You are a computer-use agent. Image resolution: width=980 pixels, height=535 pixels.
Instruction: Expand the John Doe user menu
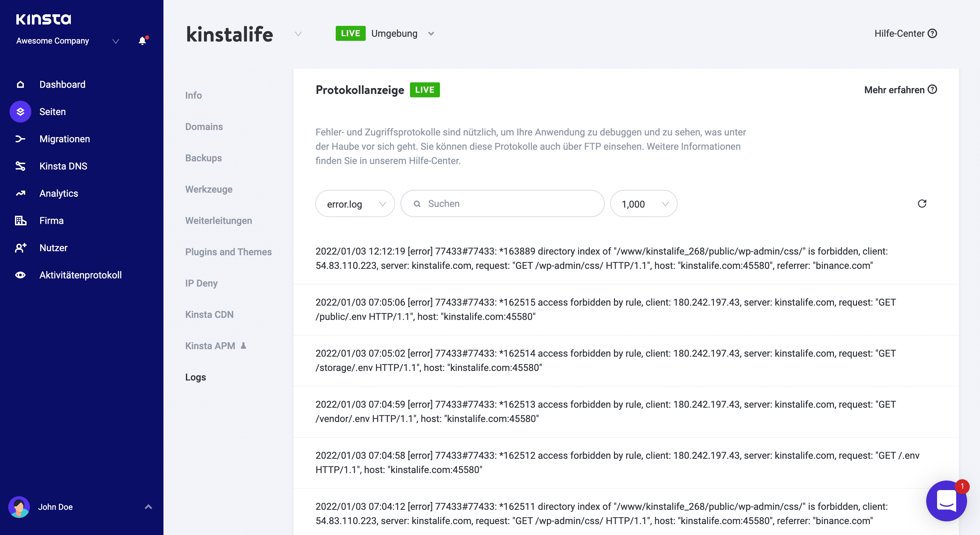148,507
